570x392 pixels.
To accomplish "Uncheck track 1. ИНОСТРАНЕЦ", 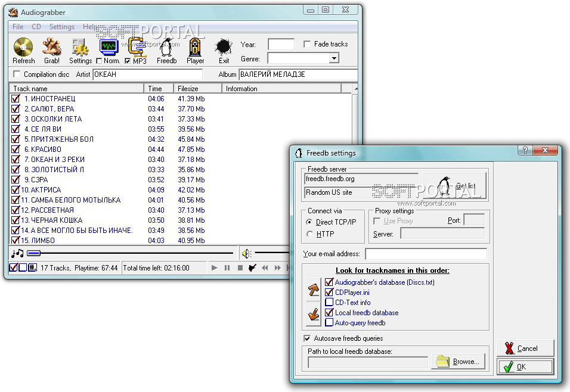I will point(16,98).
